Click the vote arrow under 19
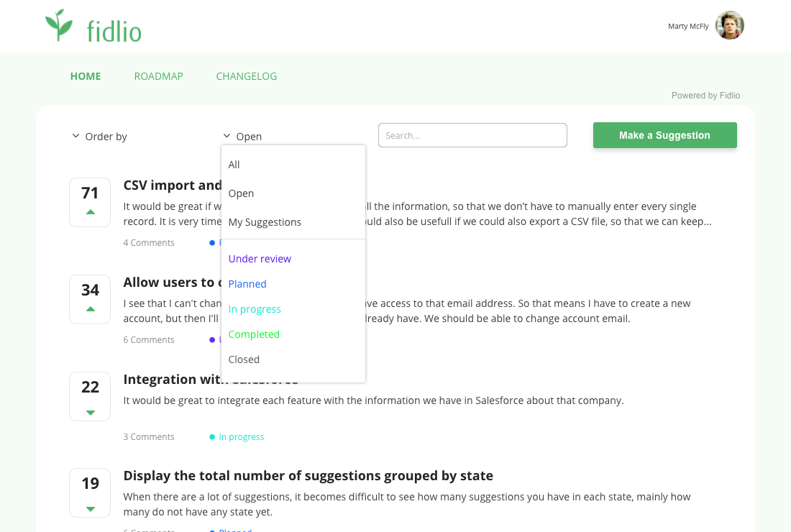Screen dimensions: 791x532 90,509
